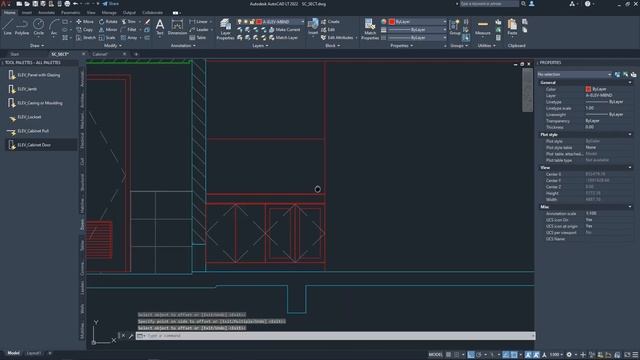Screen dimensions: 640x360
Task: Click the Make Current layer button
Action: (284, 30)
